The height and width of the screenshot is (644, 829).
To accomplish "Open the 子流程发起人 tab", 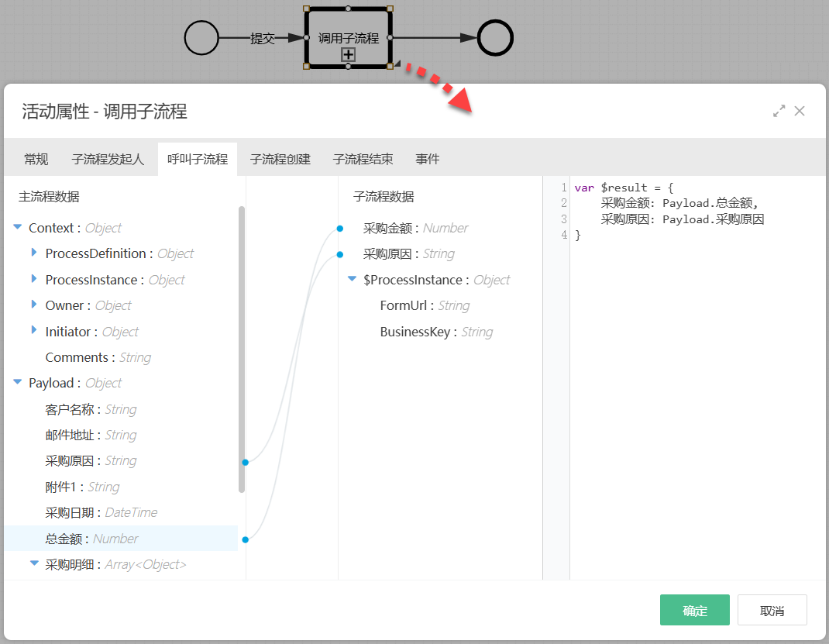I will click(108, 159).
